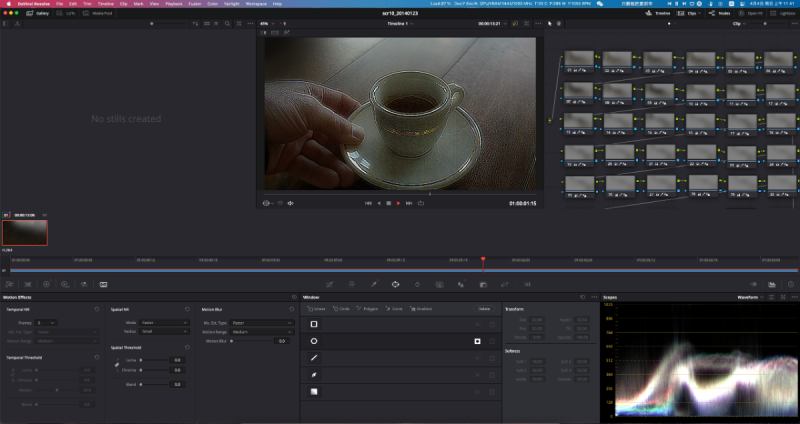The width and height of the screenshot is (800, 424).
Task: Open the Qualifier eyedropper palette icon
Action: pyautogui.click(x=374, y=285)
